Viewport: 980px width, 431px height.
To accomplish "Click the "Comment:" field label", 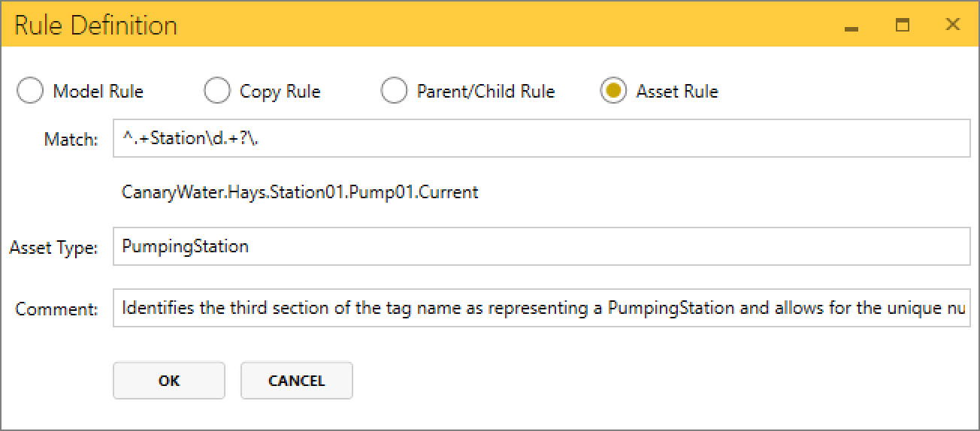I will pos(57,309).
